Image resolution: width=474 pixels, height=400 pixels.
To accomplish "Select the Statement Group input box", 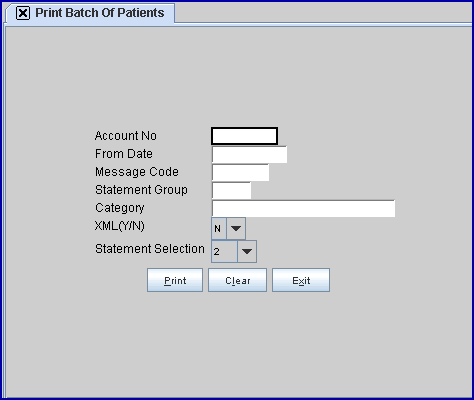I will pos(231,190).
